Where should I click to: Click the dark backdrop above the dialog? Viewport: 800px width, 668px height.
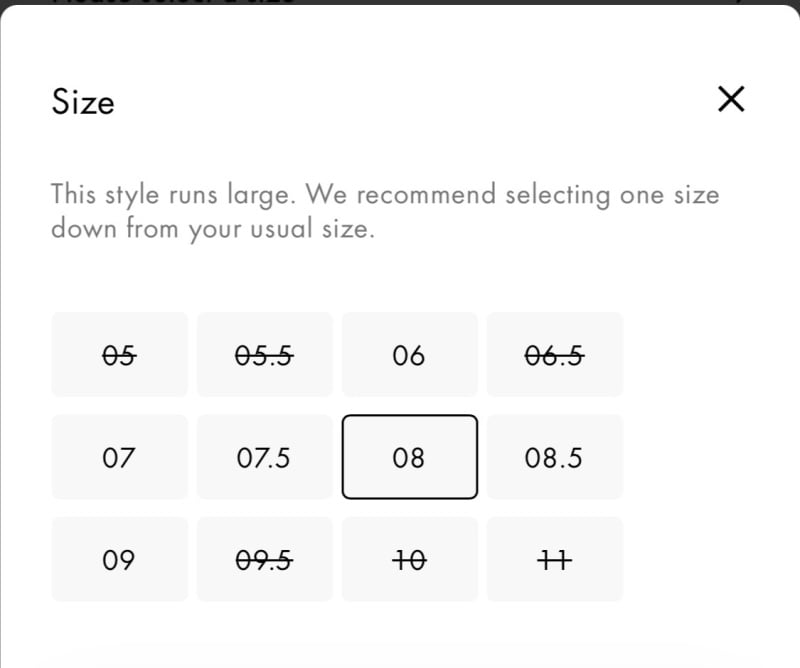pyautogui.click(x=400, y=2)
